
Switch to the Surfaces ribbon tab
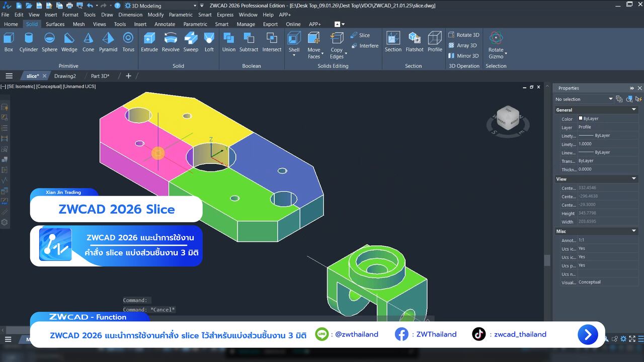[x=55, y=24]
